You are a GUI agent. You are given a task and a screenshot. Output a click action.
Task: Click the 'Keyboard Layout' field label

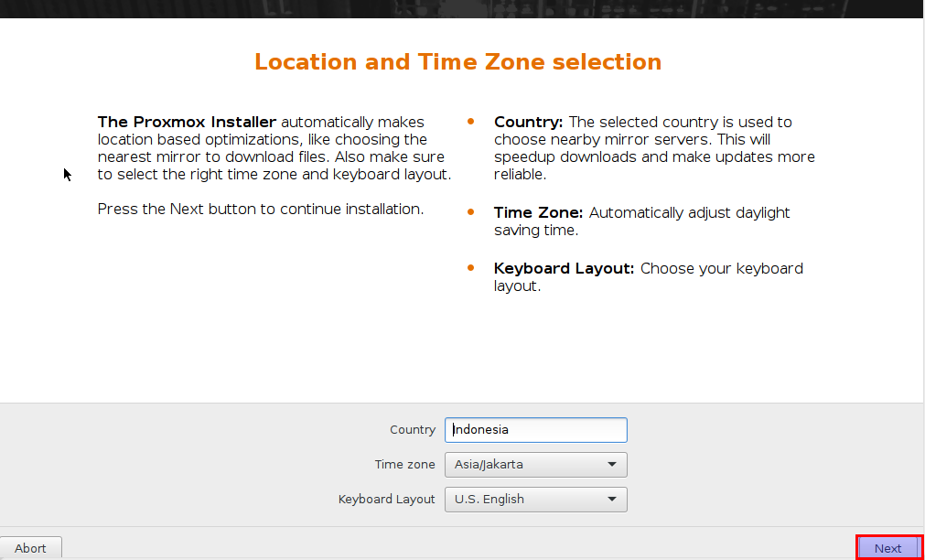pyautogui.click(x=386, y=500)
